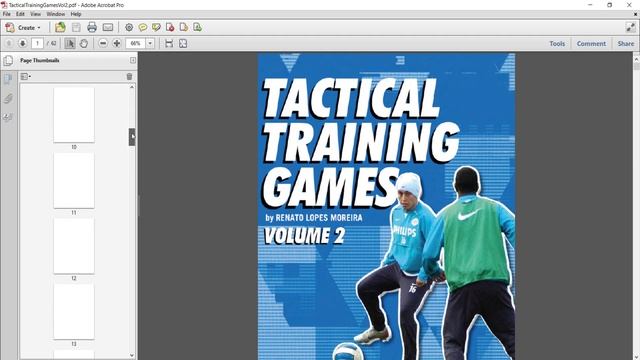
Task: Click the red-badged page icon in toolbar
Action: coord(170,27)
